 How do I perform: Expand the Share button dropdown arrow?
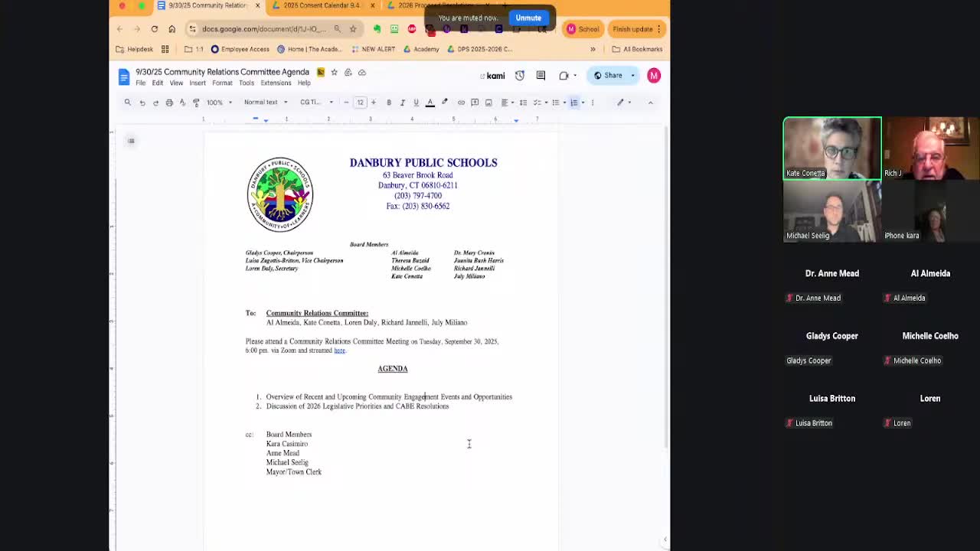[633, 75]
